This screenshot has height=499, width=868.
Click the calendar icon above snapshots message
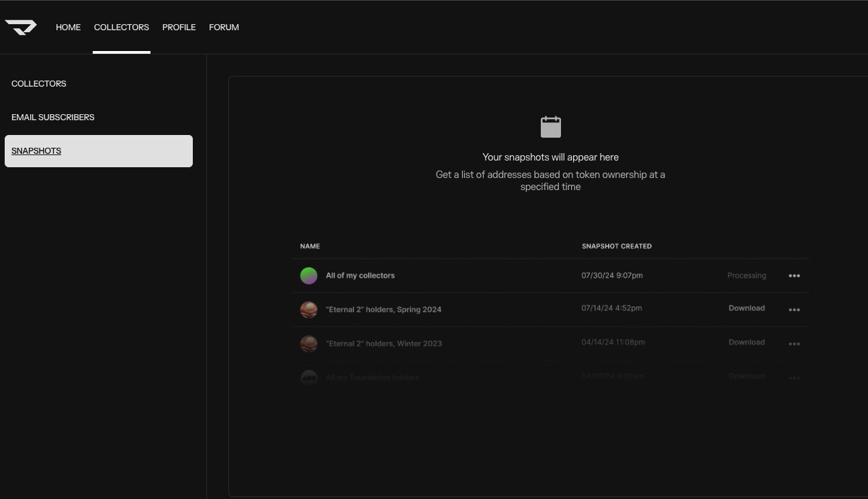(x=550, y=127)
